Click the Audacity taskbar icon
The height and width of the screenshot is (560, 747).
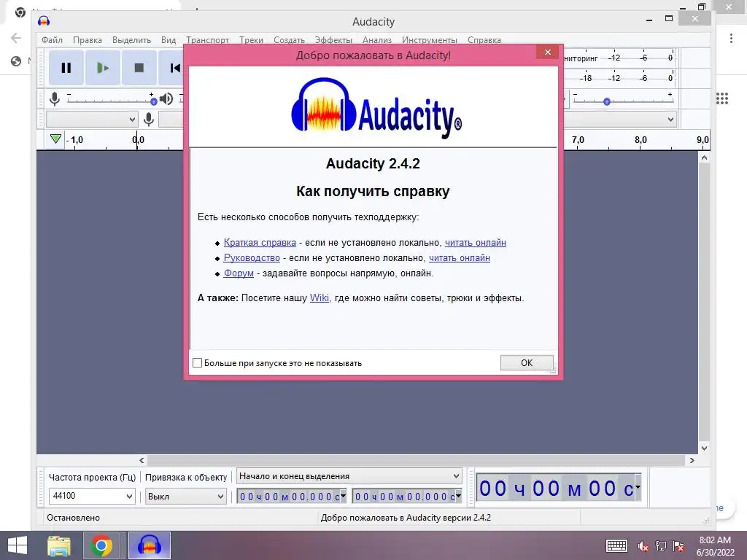[x=149, y=545]
